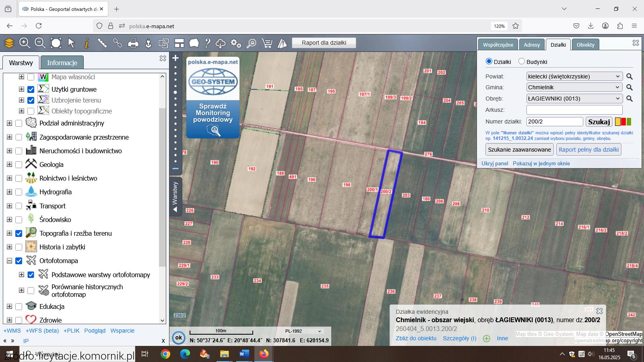The width and height of the screenshot is (644, 362).
Task: Click the search icon next to Powiat
Action: coord(630,76)
